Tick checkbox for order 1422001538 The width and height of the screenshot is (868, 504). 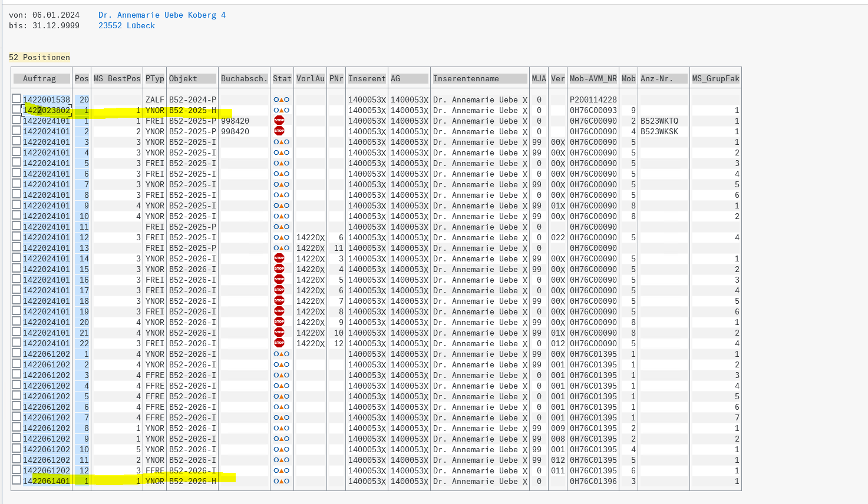coord(16,99)
